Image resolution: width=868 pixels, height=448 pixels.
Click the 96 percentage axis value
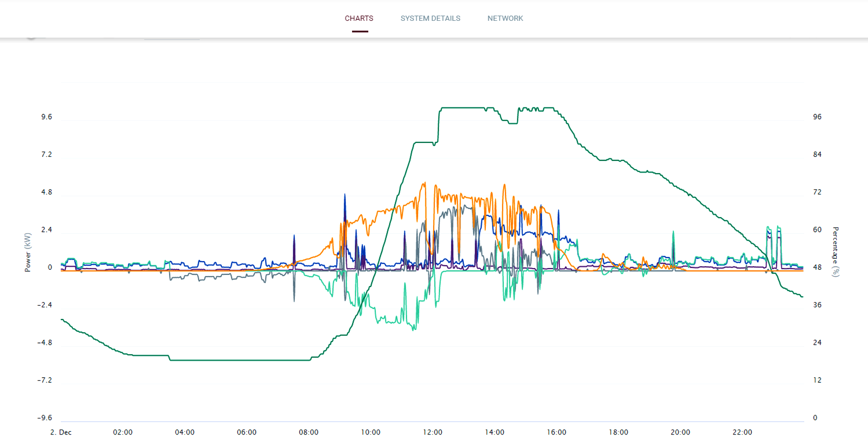point(817,117)
